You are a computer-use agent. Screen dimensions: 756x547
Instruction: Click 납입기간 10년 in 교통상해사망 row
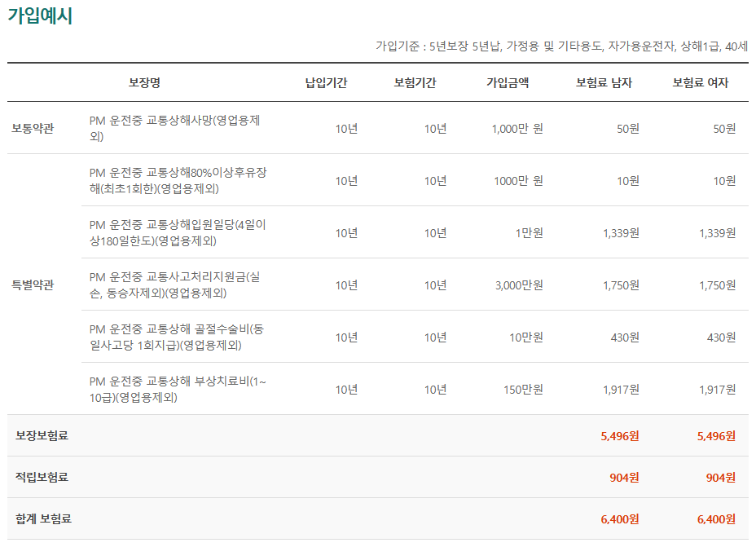(x=346, y=129)
